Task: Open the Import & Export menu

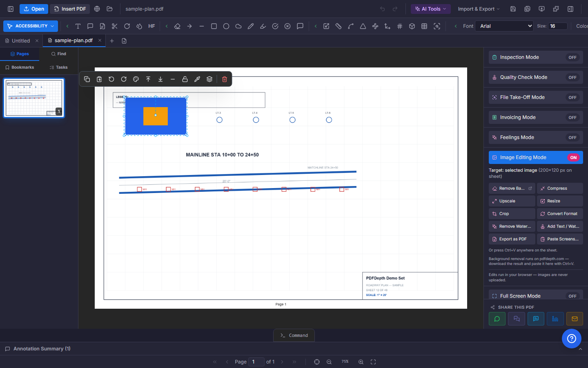Action: 479,9
